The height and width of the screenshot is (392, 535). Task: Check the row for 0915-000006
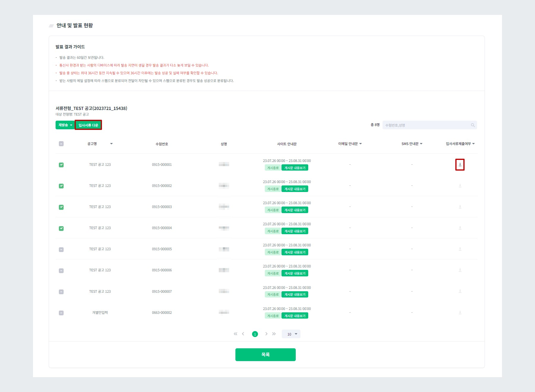point(61,271)
